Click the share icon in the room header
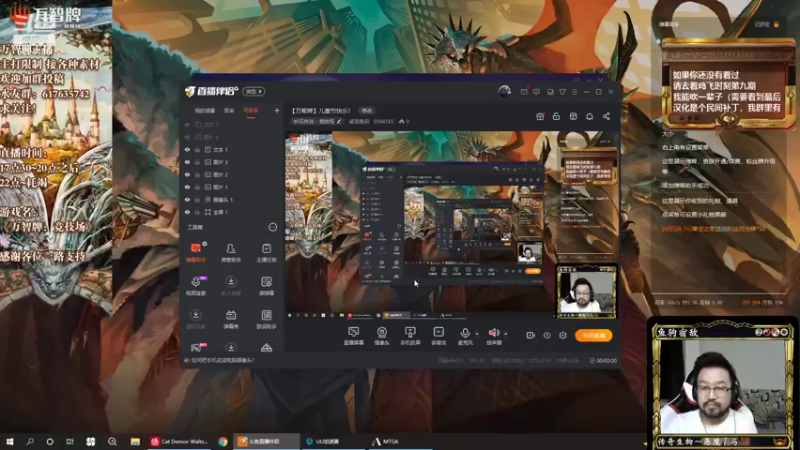The height and width of the screenshot is (450, 800). pyautogui.click(x=606, y=116)
